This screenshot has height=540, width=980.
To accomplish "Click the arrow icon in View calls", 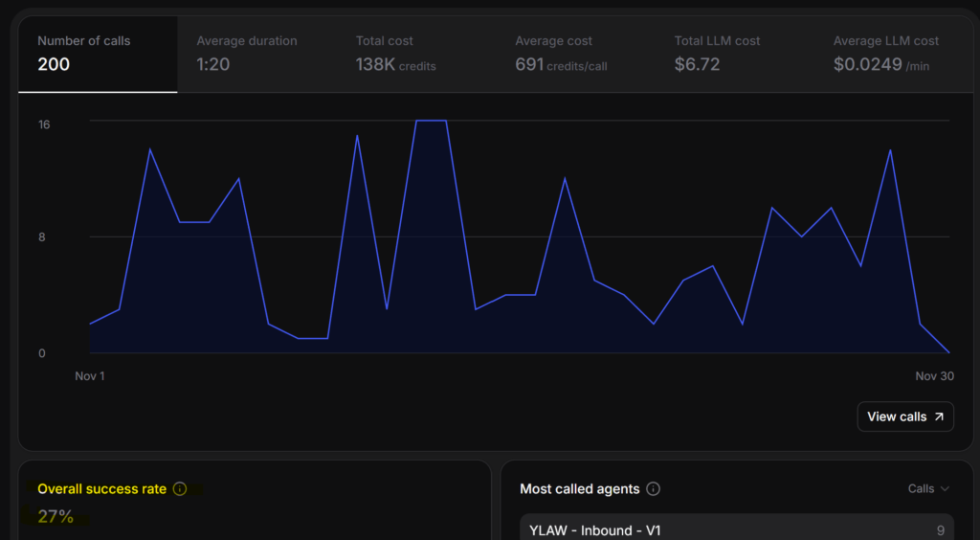I will point(939,416).
